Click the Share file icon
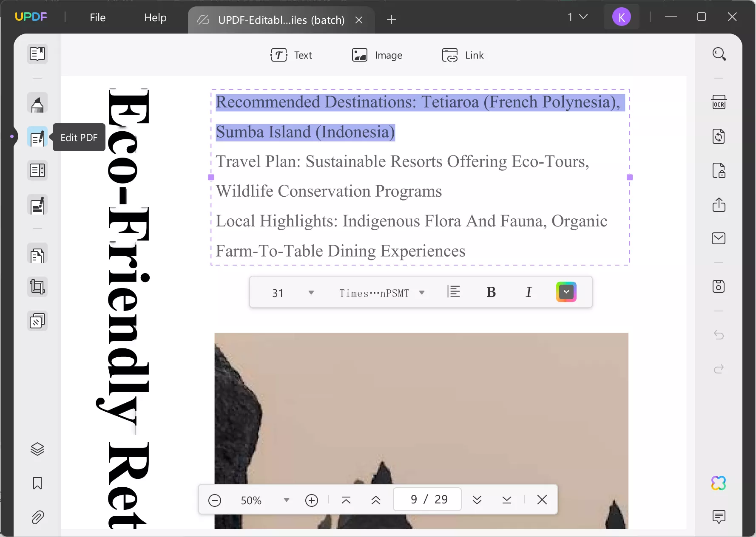The width and height of the screenshot is (756, 537). 719,204
